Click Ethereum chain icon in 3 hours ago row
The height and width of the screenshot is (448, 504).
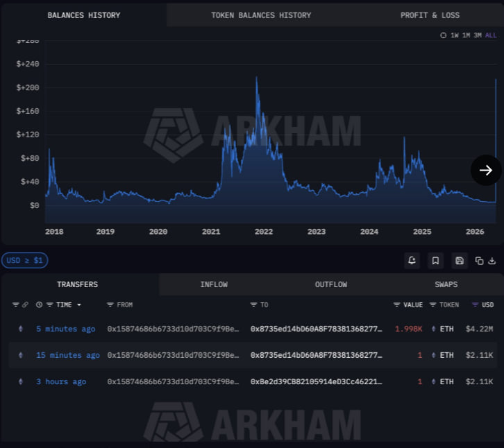[x=21, y=381]
